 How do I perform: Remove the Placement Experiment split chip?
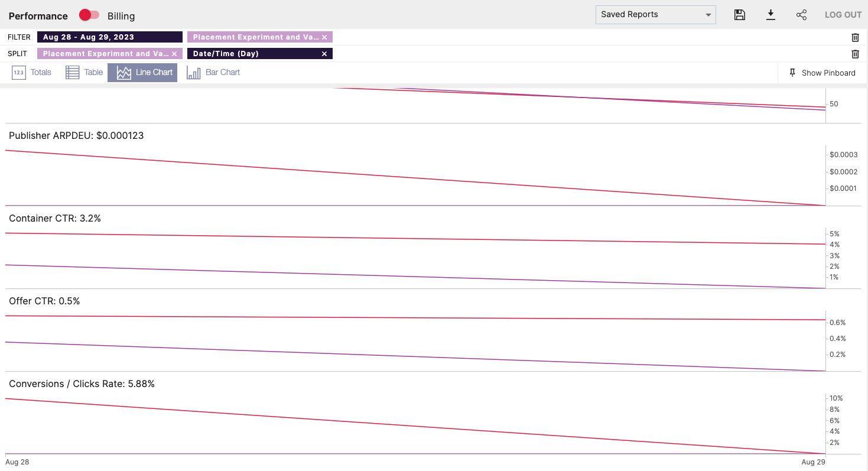(x=174, y=54)
